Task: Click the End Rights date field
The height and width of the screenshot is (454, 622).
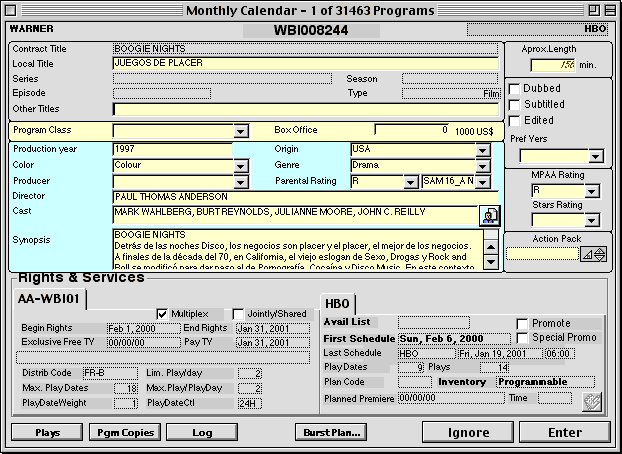Action: pyautogui.click(x=273, y=329)
